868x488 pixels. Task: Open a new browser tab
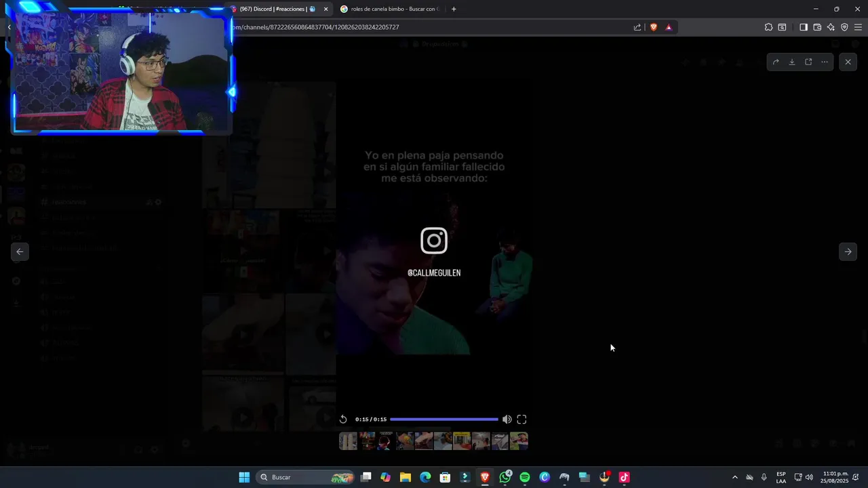point(454,9)
